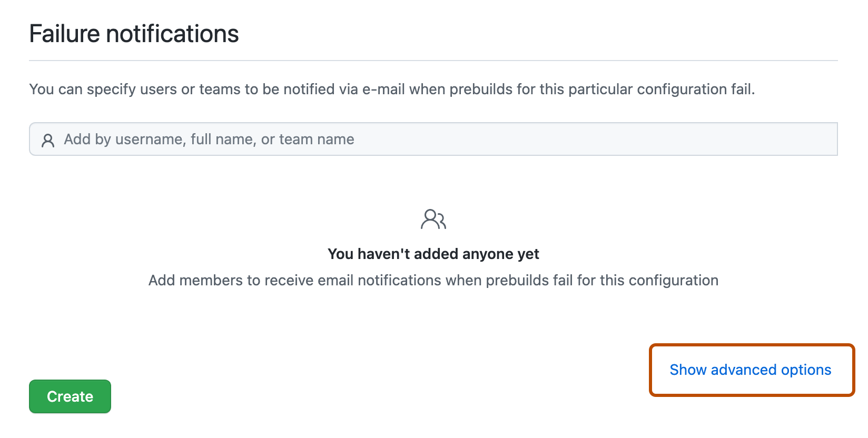Screen dimensions: 868x438
Task: Click the people icon above empty state message
Action: pyautogui.click(x=433, y=219)
